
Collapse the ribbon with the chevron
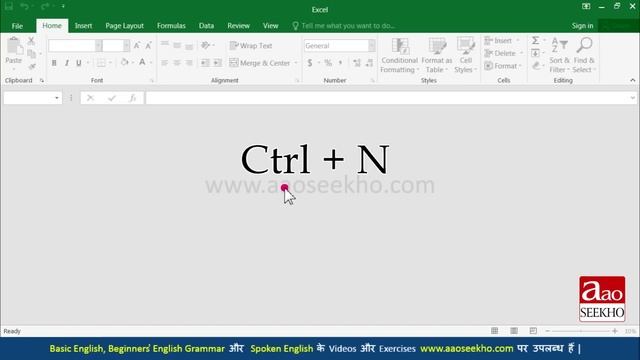point(633,80)
